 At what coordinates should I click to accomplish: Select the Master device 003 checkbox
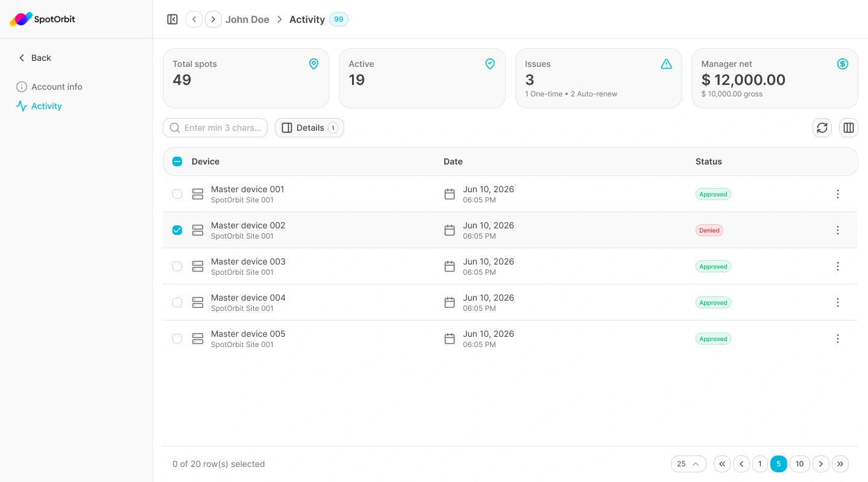click(177, 266)
